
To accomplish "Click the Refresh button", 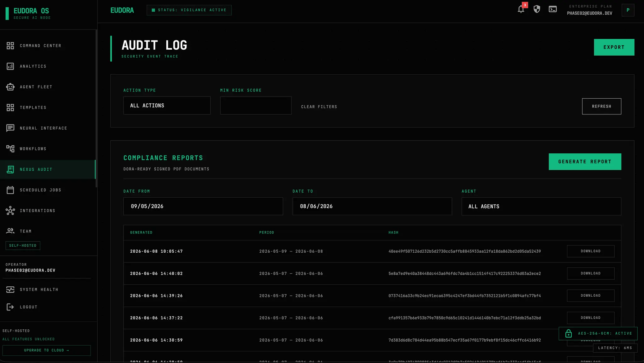I will [602, 106].
